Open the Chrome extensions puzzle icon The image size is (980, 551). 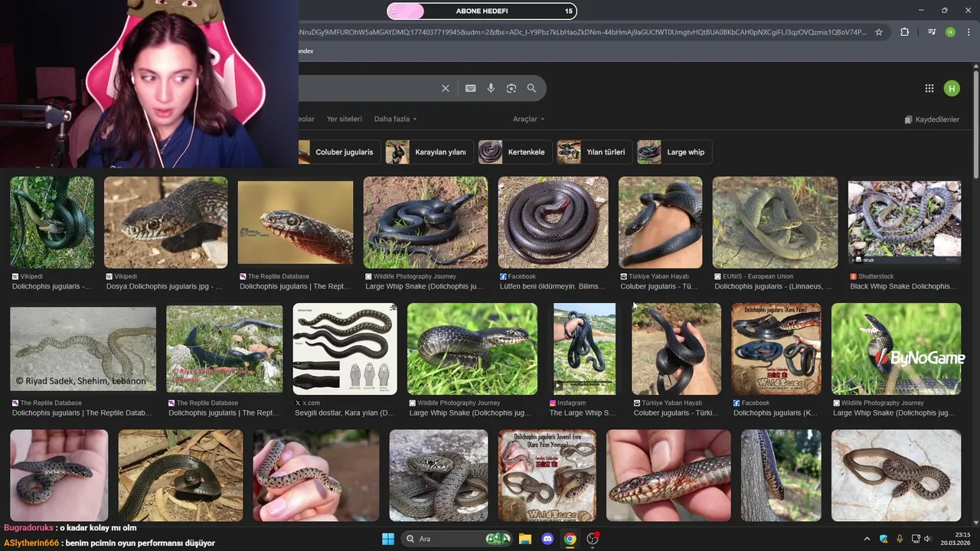905,32
